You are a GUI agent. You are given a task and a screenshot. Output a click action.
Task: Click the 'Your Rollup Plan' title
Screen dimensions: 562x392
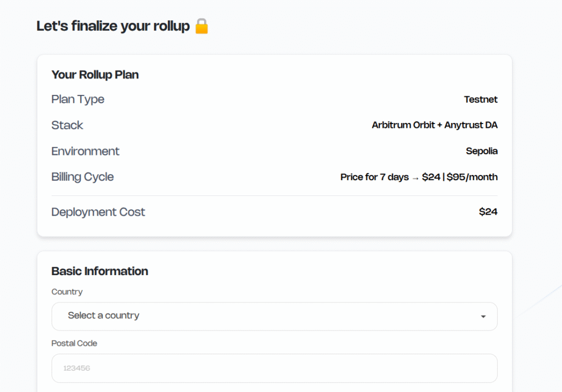pyautogui.click(x=95, y=75)
